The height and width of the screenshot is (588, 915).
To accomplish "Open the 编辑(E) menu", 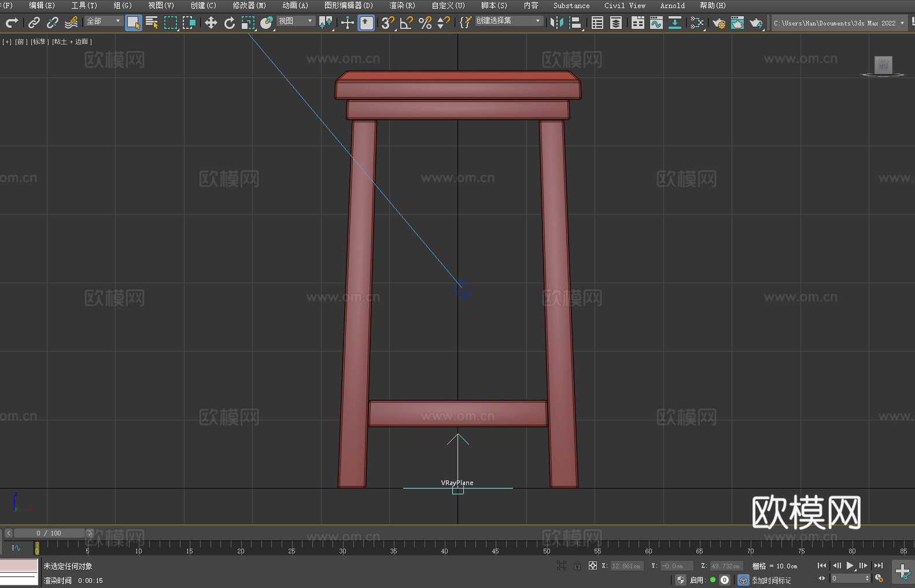I will [x=42, y=5].
